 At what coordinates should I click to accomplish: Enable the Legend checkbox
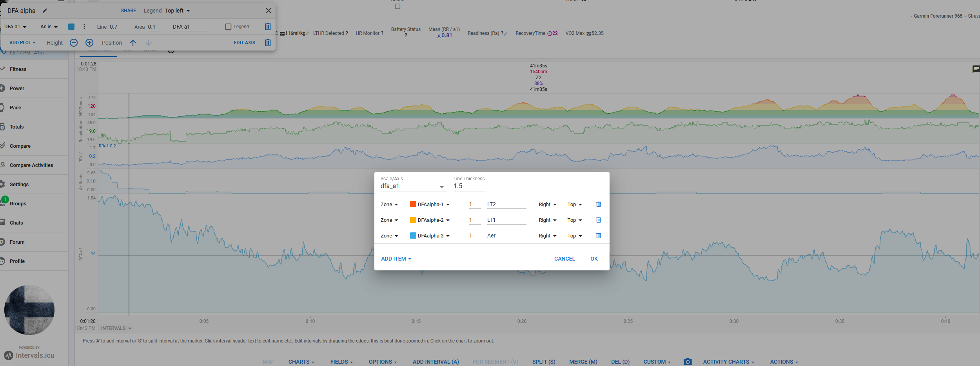[228, 27]
